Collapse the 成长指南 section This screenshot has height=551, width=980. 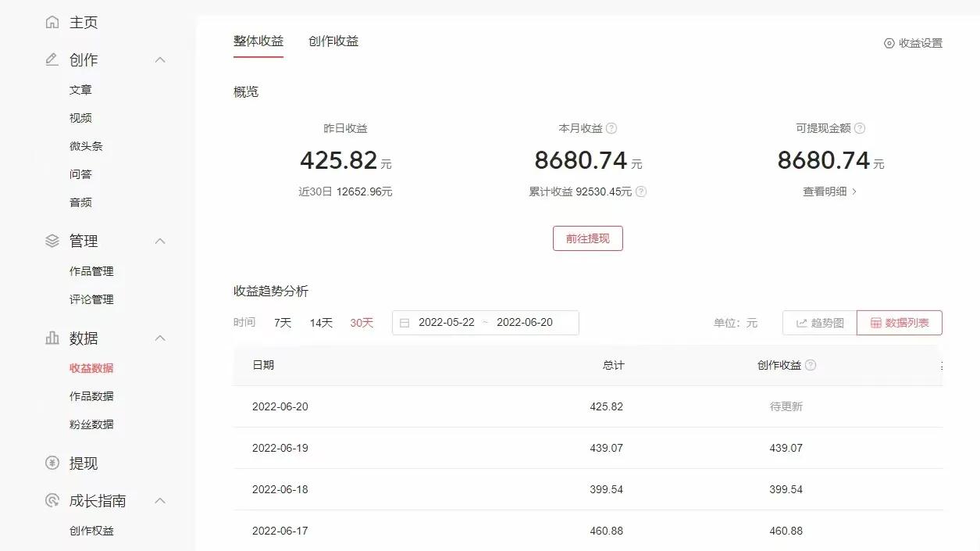[159, 500]
